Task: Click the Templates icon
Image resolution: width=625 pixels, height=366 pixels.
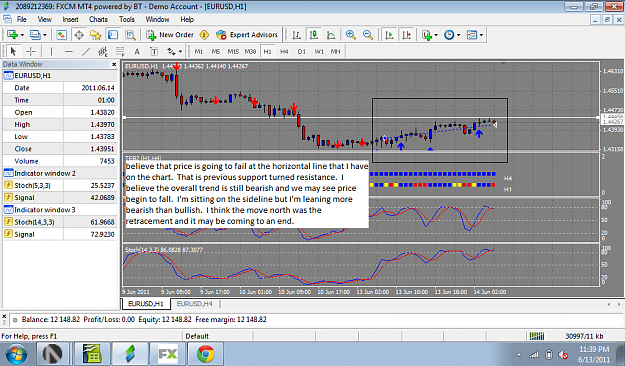Action: (x=472, y=35)
